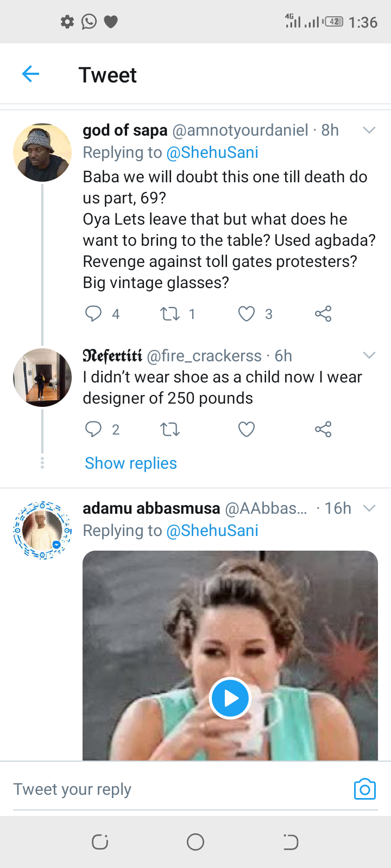
Task: Play the GIF video
Action: pos(230,698)
